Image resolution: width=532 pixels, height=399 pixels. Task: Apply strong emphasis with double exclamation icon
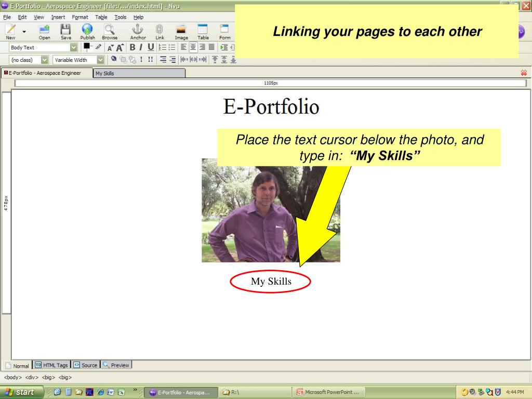150,59
